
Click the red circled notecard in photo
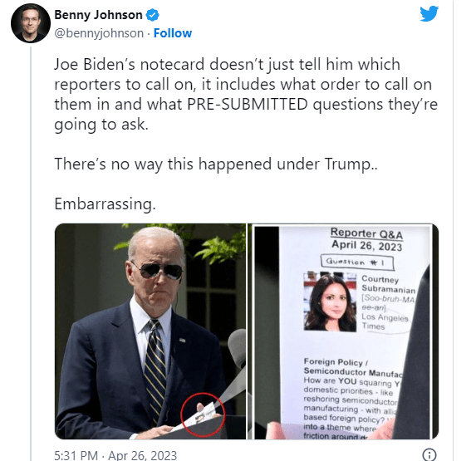tap(203, 414)
